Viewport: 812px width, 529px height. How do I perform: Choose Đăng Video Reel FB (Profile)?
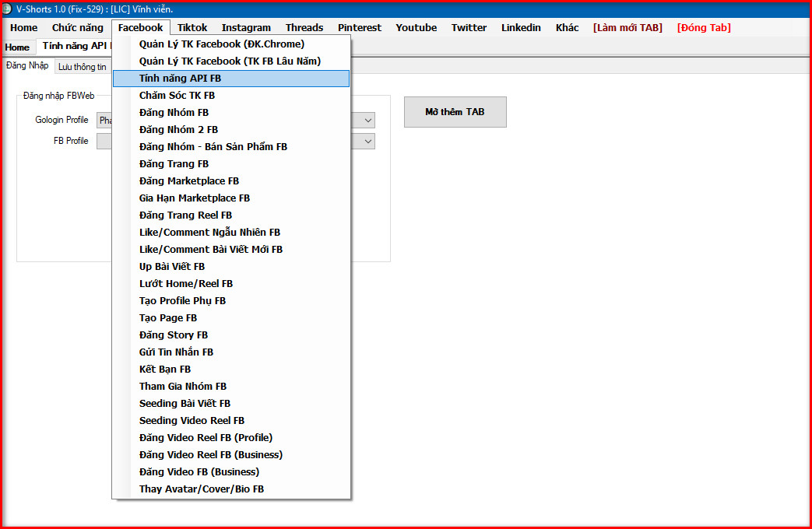(231, 437)
